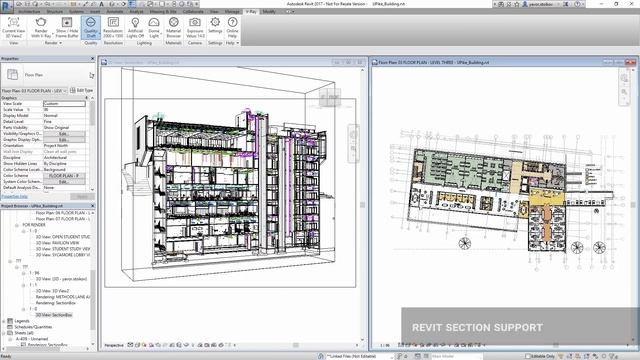The image size is (640, 360).
Task: Select the Quality Draft button
Action: tap(91, 27)
